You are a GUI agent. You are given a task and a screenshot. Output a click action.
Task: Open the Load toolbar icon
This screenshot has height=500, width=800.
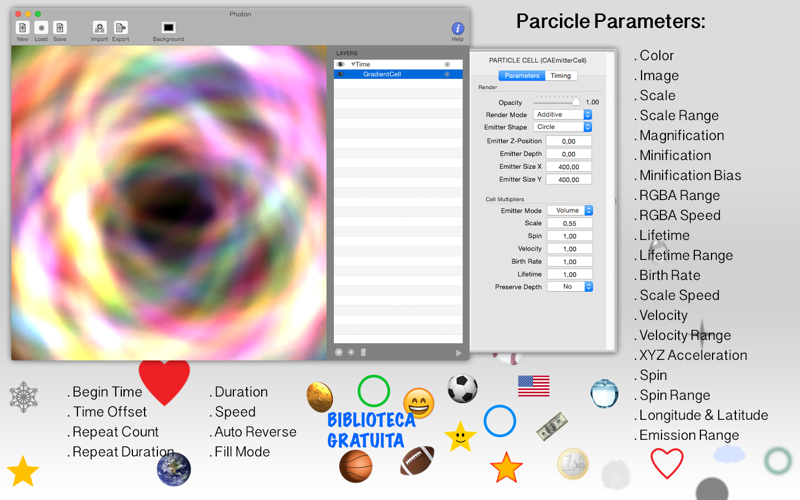tap(41, 28)
